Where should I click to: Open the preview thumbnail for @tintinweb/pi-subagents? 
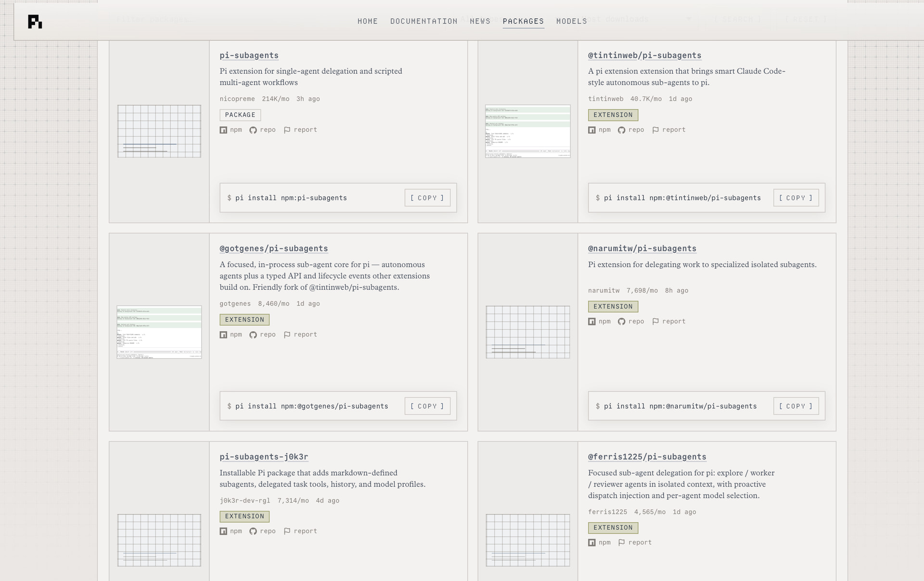coord(528,131)
